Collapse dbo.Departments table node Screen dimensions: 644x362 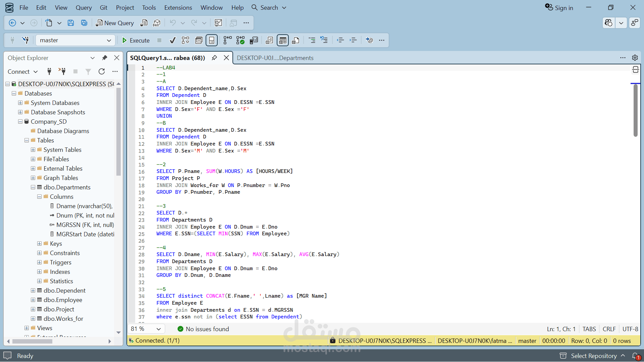pyautogui.click(x=33, y=187)
